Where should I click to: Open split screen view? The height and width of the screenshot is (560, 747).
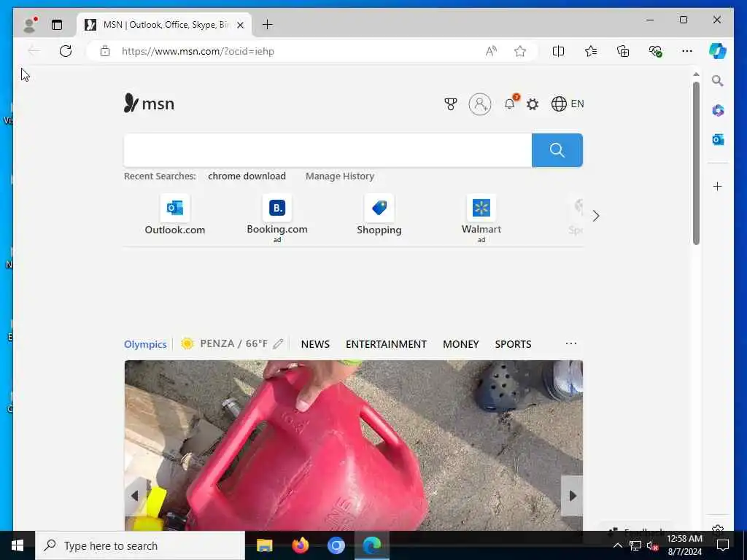tap(558, 51)
